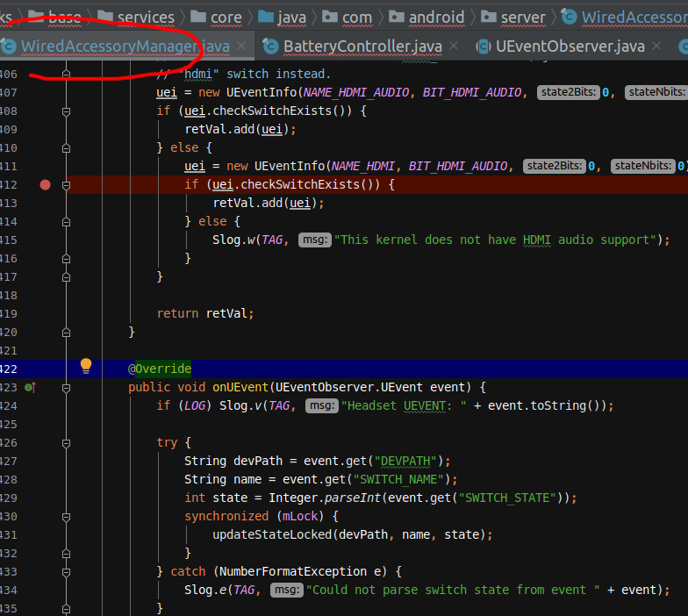This screenshot has width=688, height=616.
Task: Click the WiredAccessor breadcrumb class icon
Action: point(570,17)
